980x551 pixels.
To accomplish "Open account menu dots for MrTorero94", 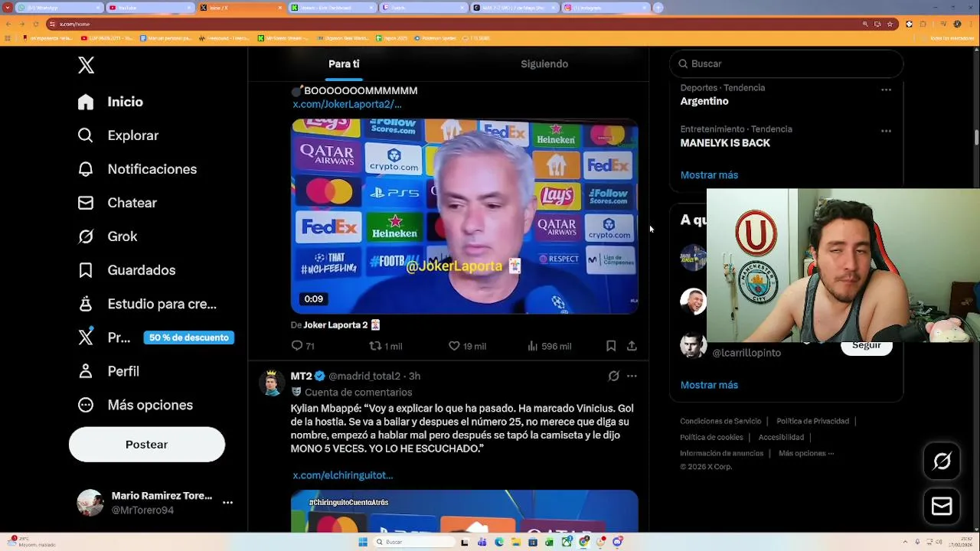I will pyautogui.click(x=227, y=503).
